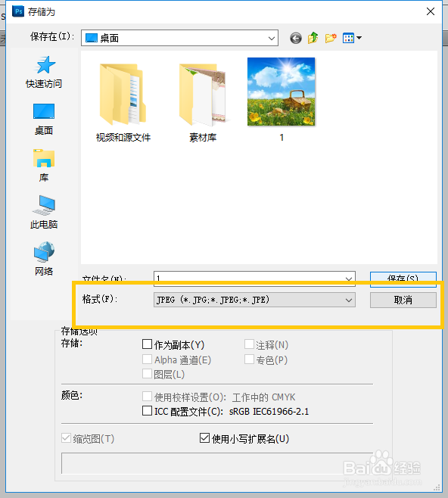Toggle 使用校样设置(O) checkbox
448x498 pixels.
pos(147,397)
